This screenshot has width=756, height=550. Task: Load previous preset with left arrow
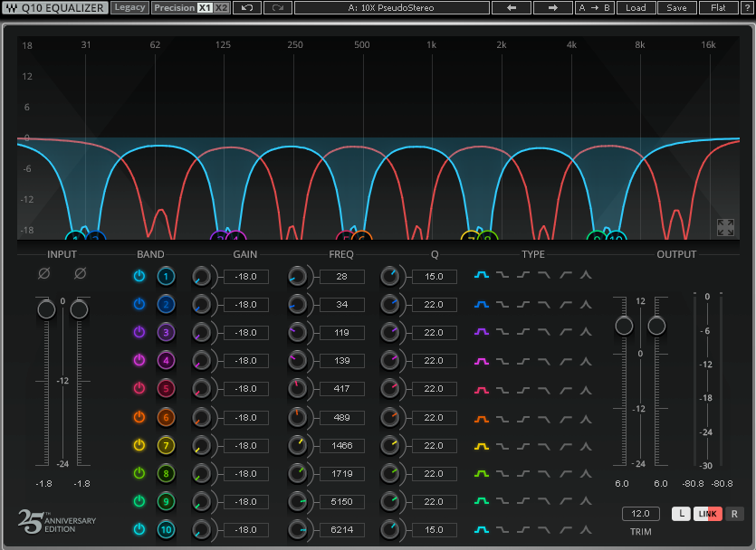512,8
